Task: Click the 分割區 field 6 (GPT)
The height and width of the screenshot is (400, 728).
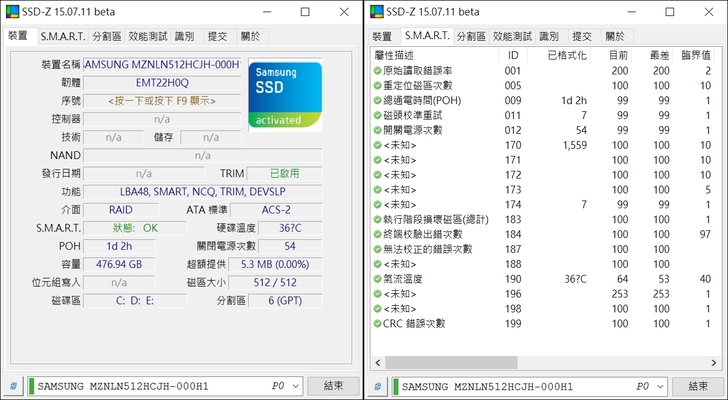Action: (x=285, y=301)
